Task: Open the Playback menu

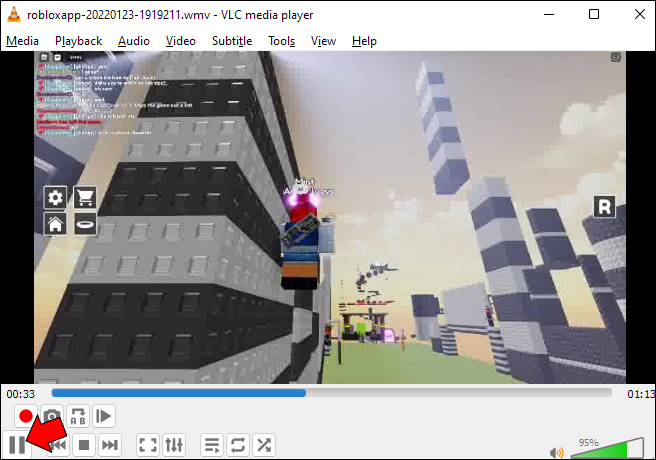Action: [x=78, y=41]
